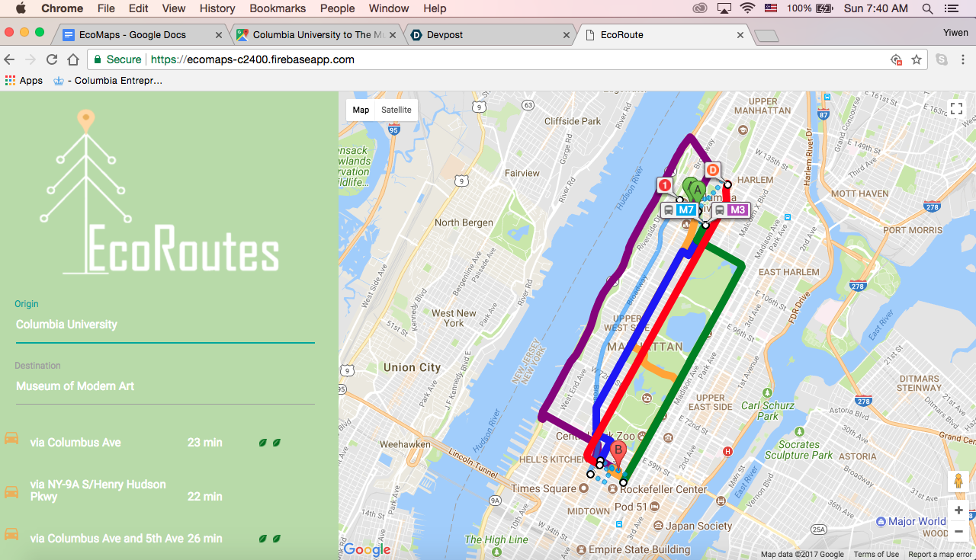Switch map to Satellite view
The width and height of the screenshot is (976, 560).
point(396,110)
